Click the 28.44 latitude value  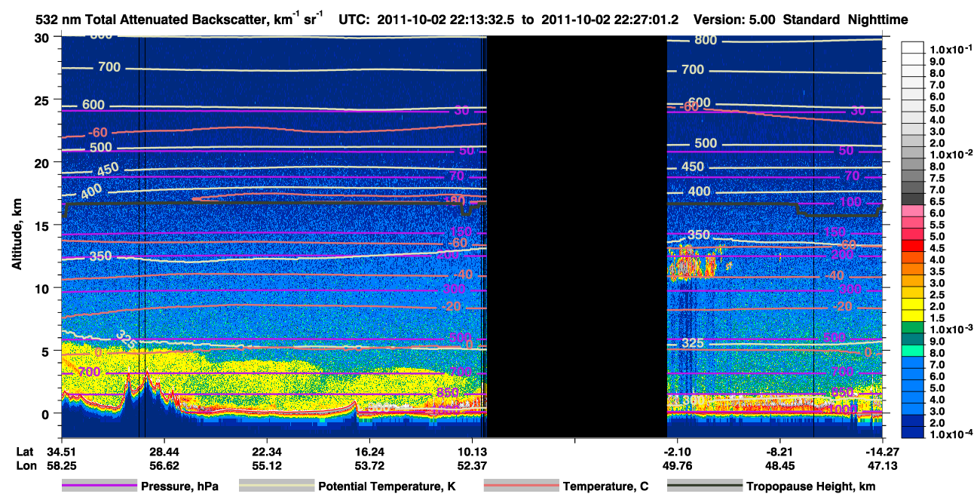point(164,452)
